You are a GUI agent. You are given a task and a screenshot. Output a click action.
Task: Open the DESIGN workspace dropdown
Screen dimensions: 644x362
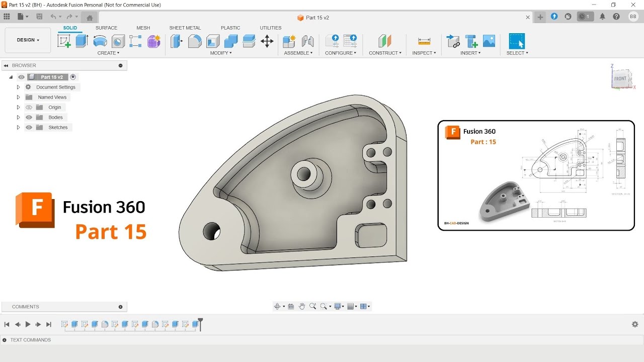coord(28,40)
